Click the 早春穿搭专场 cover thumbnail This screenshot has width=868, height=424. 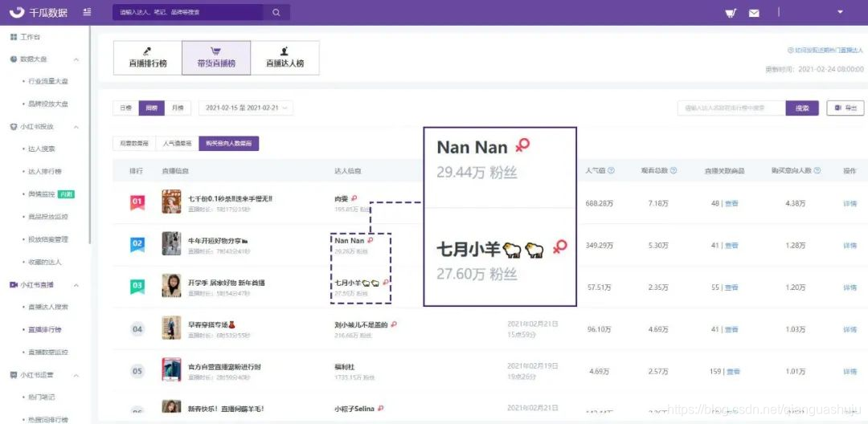pyautogui.click(x=172, y=328)
